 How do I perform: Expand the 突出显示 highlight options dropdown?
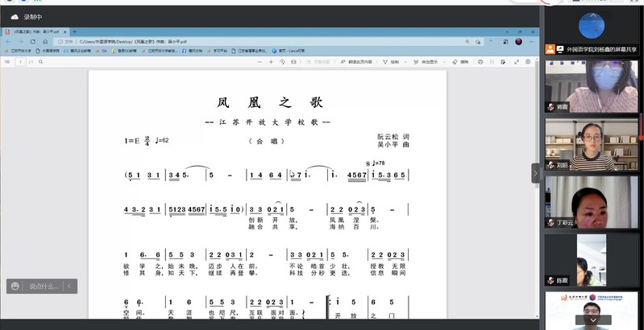coord(443,62)
